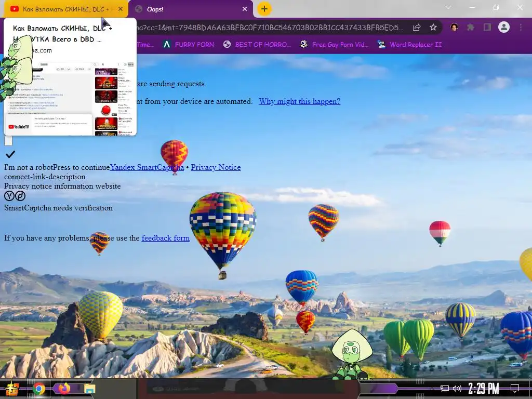Open the BEST OF HORRO... bookmark
This screenshot has height=399, width=532.
pyautogui.click(x=257, y=45)
